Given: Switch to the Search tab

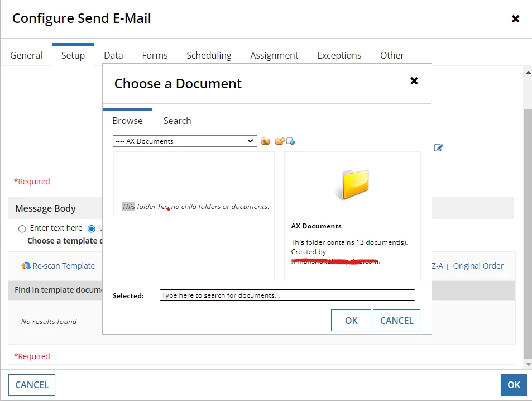Looking at the screenshot, I should point(177,121).
